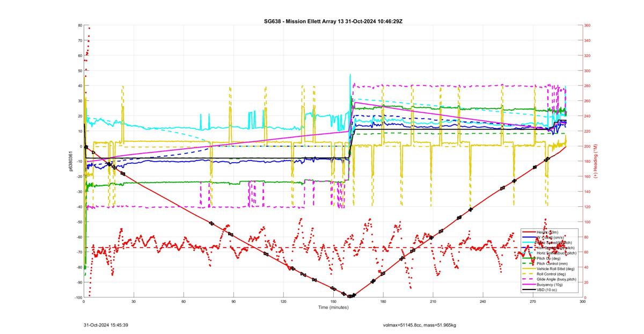Viewport: 644px width, 334px height.
Task: Click the magenta Buoyancy line sample in legend
Action: (529, 285)
